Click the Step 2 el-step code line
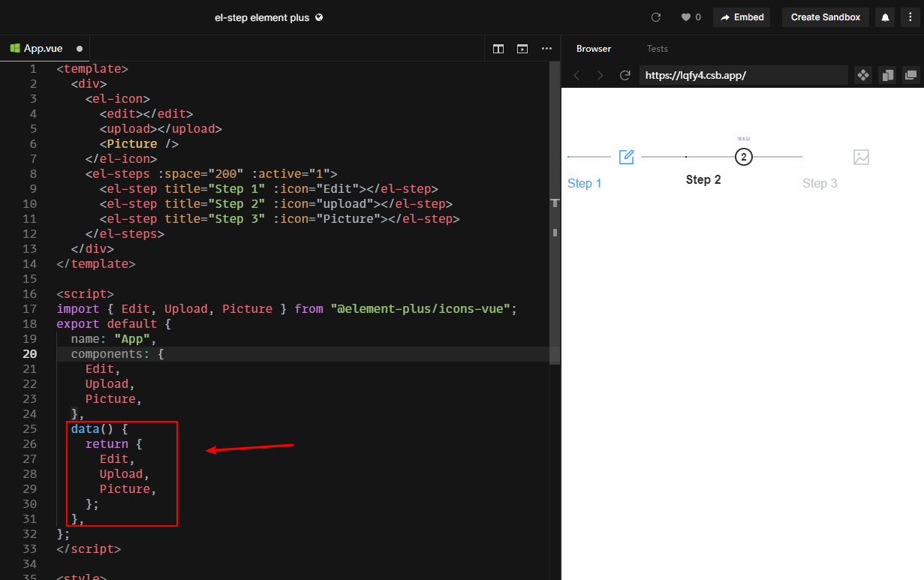Screen dimensions: 924x580 (x=276, y=203)
